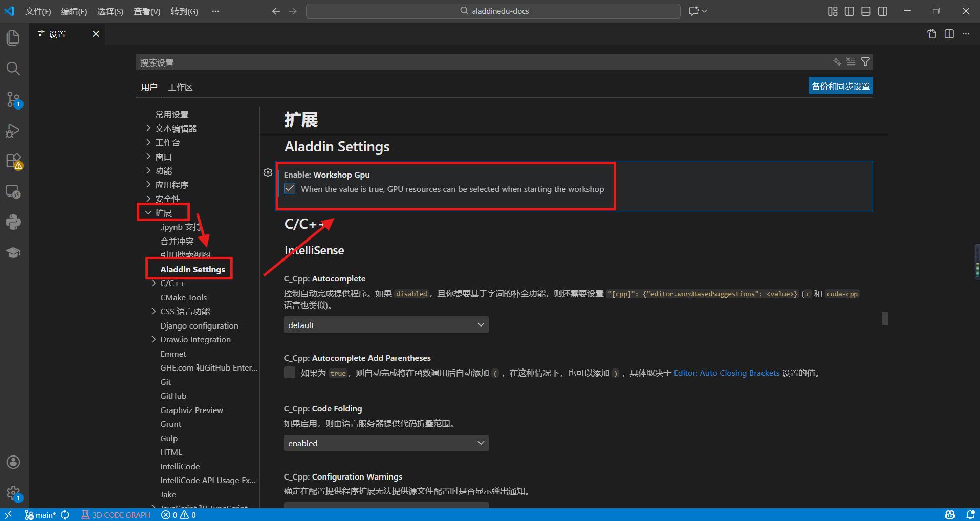Click the filter icon in settings search

point(865,62)
